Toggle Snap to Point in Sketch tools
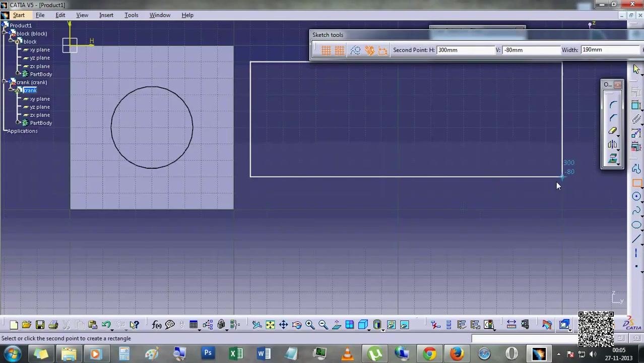This screenshot has width=644, height=363. [340, 50]
